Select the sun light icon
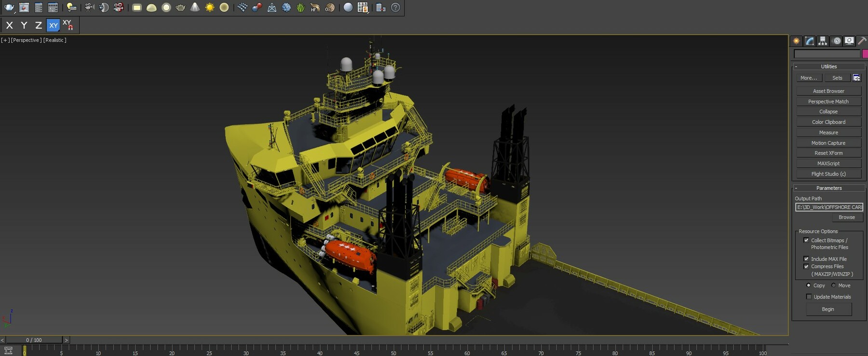Image resolution: width=868 pixels, height=356 pixels. pos(210,7)
